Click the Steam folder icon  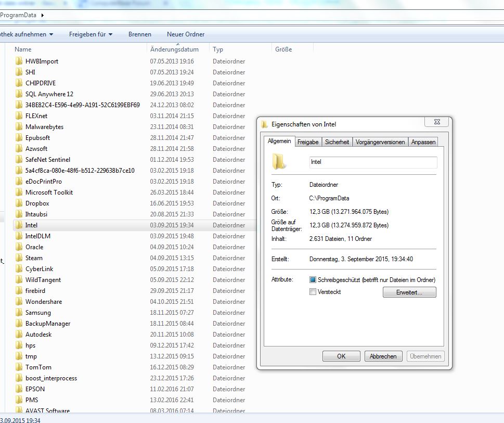coord(19,258)
